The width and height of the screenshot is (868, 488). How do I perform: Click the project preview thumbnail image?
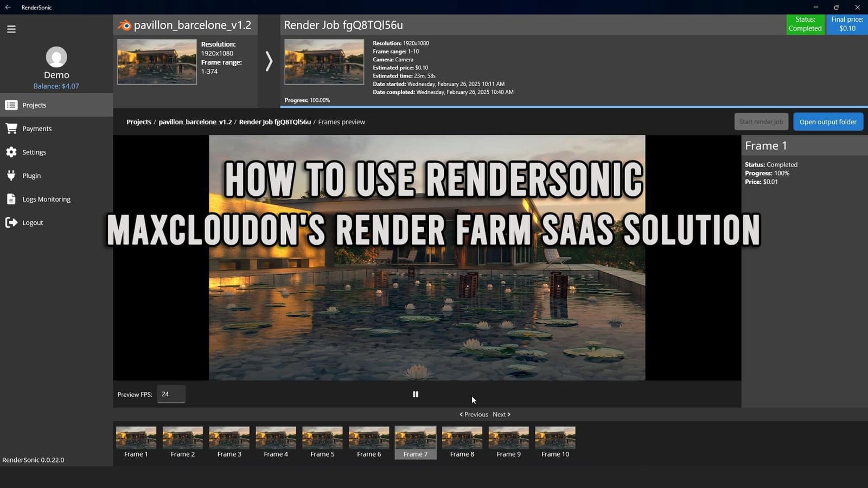pos(157,62)
